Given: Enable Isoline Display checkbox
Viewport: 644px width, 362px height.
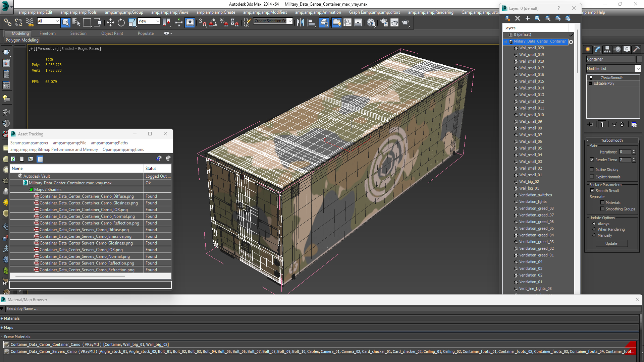Looking at the screenshot, I should click(x=592, y=169).
